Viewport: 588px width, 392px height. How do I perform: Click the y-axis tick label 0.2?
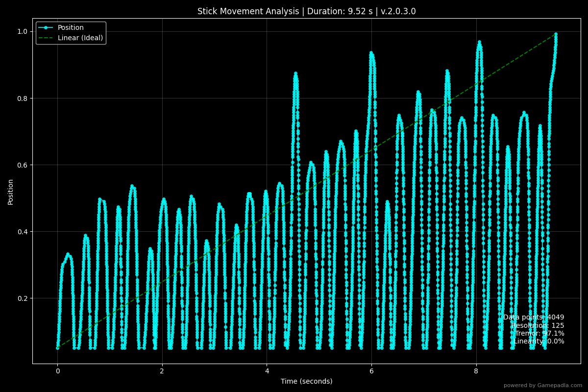coord(24,298)
